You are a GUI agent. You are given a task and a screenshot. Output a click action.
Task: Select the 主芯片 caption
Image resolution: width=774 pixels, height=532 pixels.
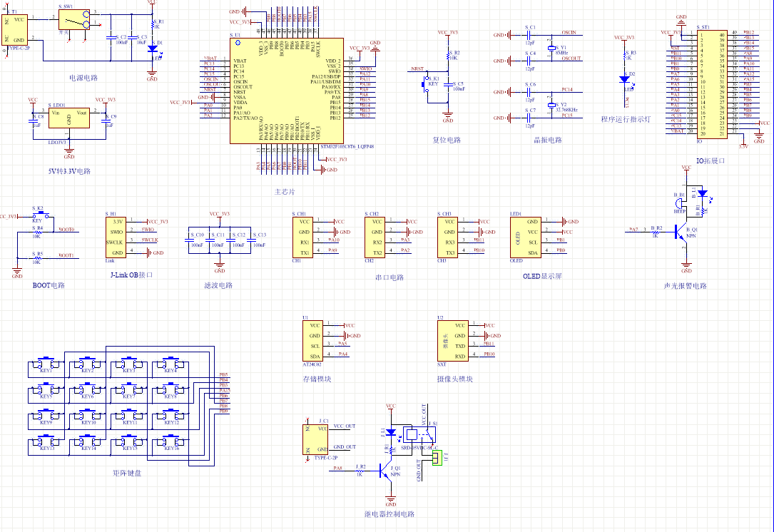click(x=285, y=192)
